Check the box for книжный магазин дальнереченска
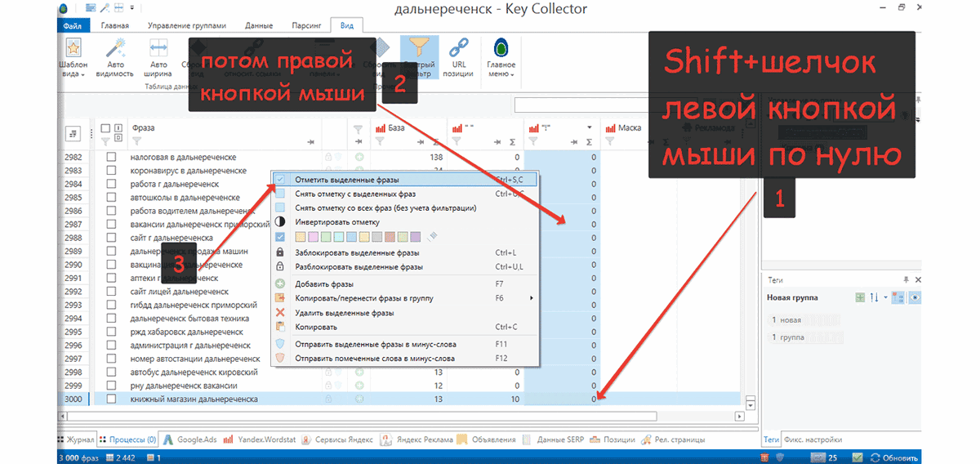This screenshot has width=980, height=464. tap(112, 399)
